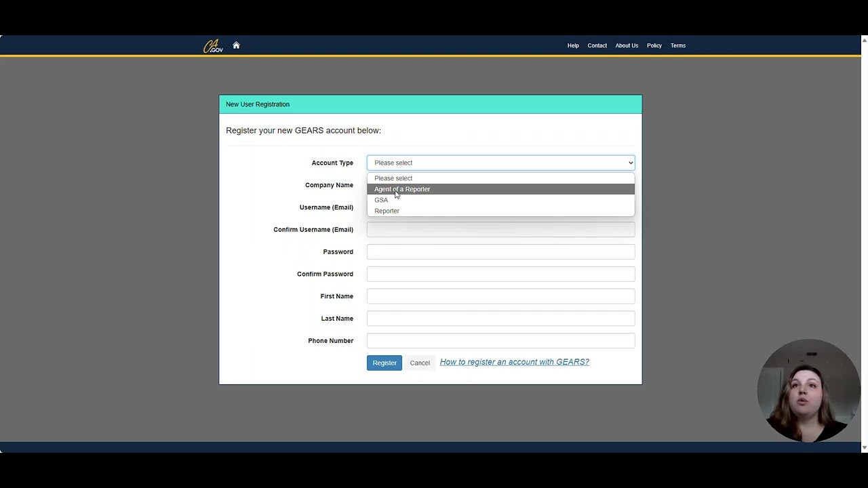The width and height of the screenshot is (868, 488).
Task: Open the Contact page link
Action: pyautogui.click(x=597, y=45)
